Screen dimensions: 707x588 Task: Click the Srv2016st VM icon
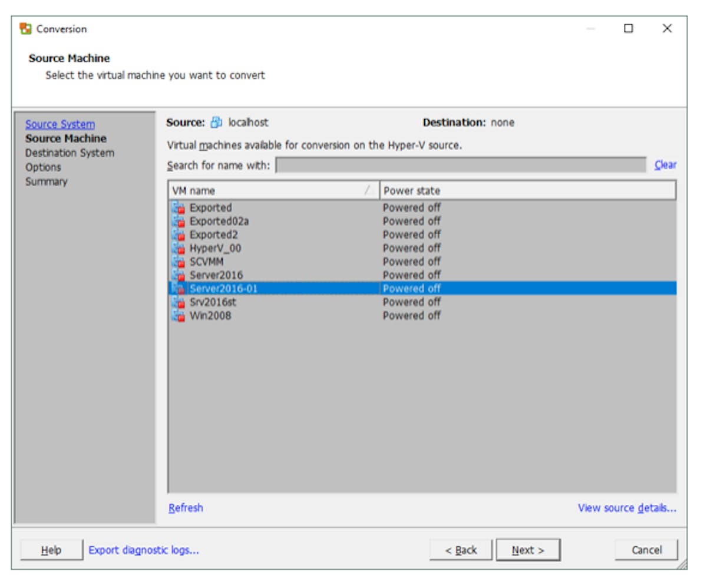click(x=178, y=302)
